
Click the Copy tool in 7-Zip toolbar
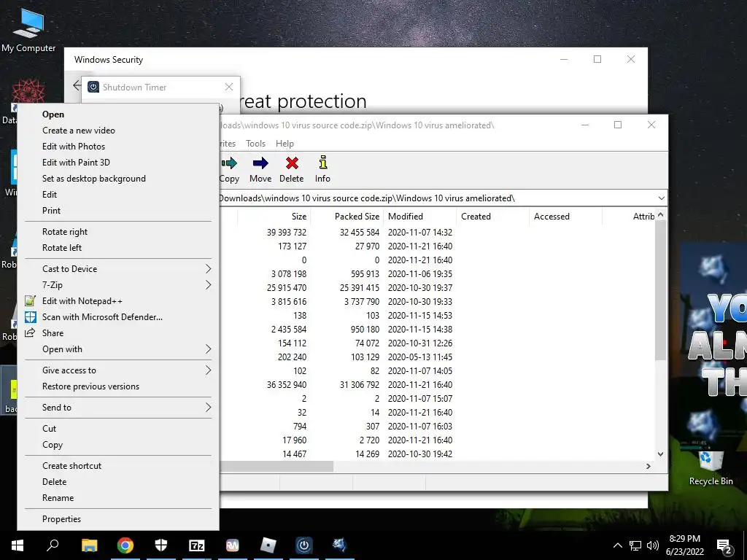click(x=229, y=169)
